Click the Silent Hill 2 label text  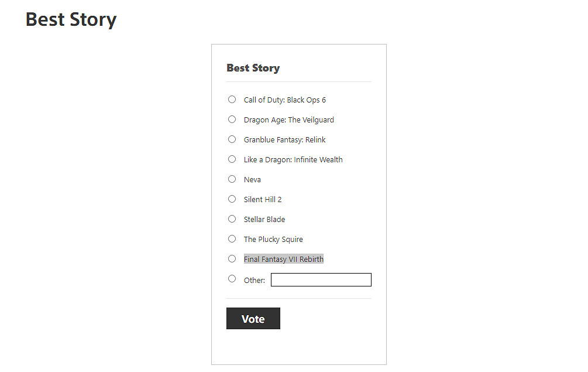263,200
